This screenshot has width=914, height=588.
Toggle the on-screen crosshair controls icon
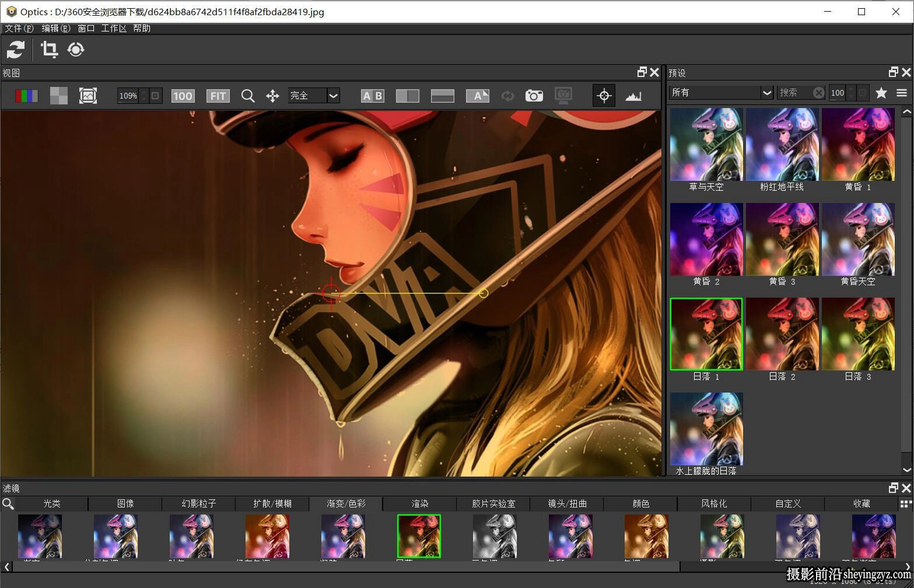coord(604,96)
